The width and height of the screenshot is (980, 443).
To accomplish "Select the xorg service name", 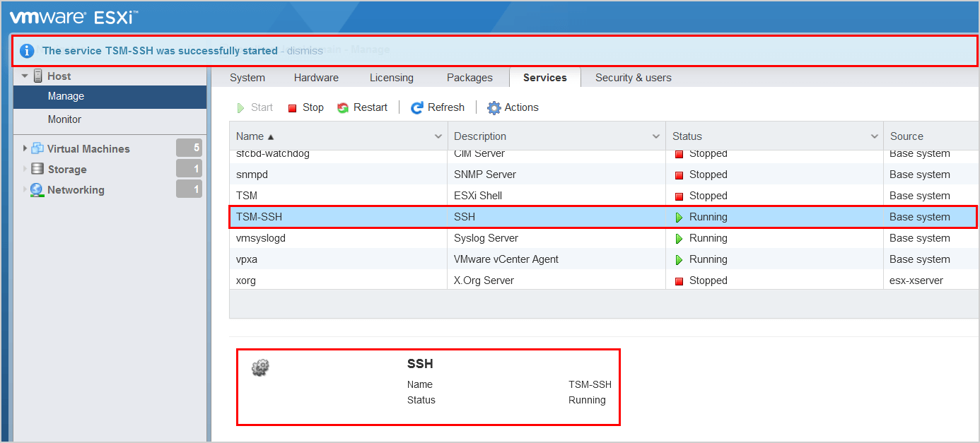I will (246, 280).
